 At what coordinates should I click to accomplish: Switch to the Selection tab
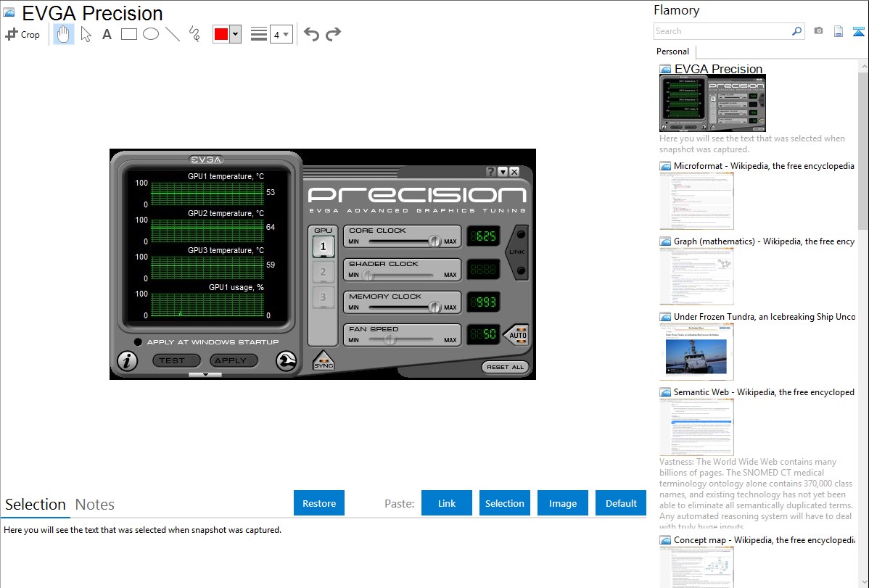(x=36, y=505)
